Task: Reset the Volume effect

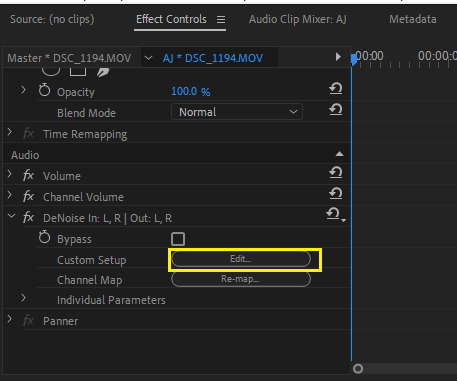Action: tap(336, 172)
